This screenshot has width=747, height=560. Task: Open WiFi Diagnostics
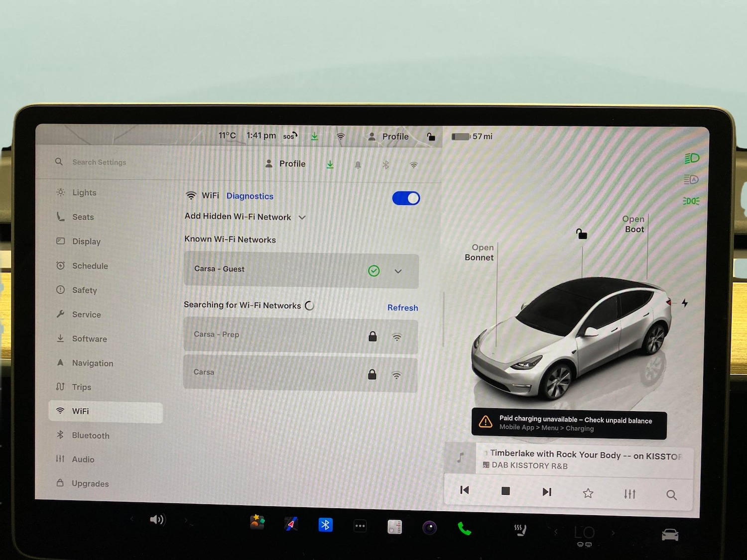pyautogui.click(x=249, y=196)
